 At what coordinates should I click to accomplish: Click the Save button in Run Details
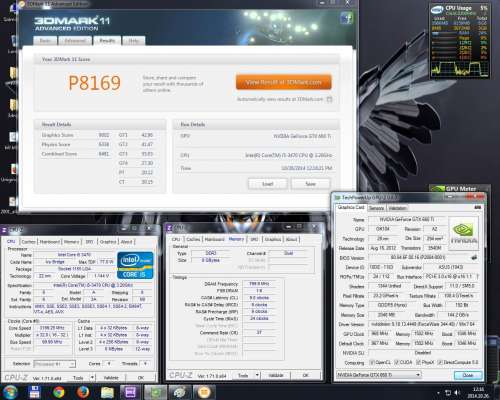click(x=311, y=184)
